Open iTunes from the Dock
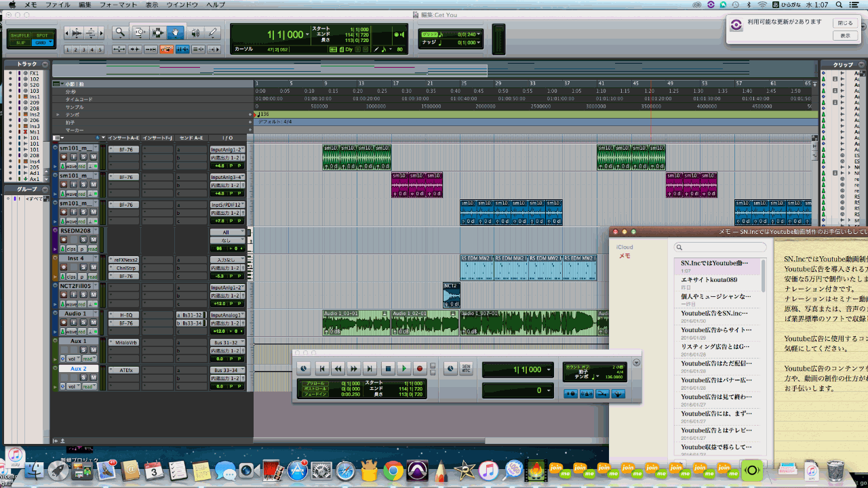 (x=488, y=470)
